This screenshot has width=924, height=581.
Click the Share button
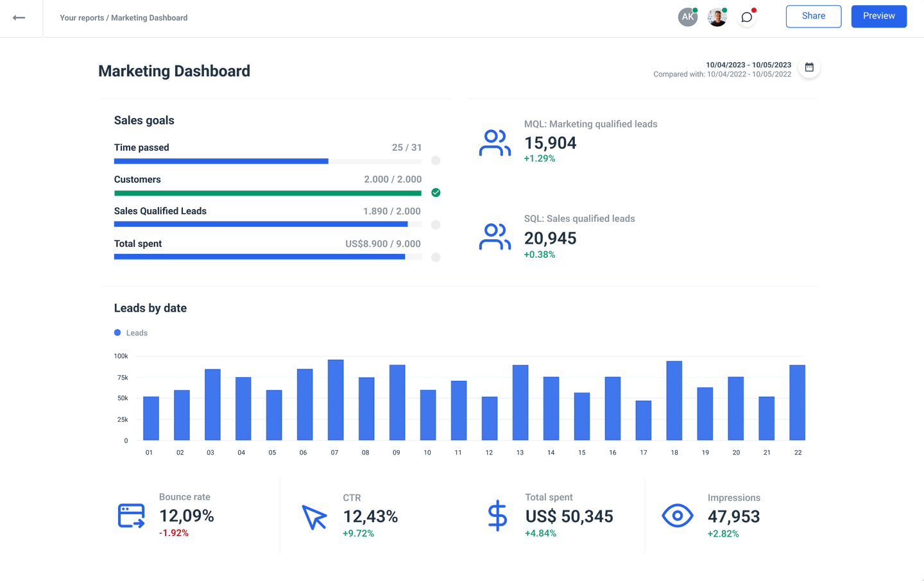[x=813, y=16]
